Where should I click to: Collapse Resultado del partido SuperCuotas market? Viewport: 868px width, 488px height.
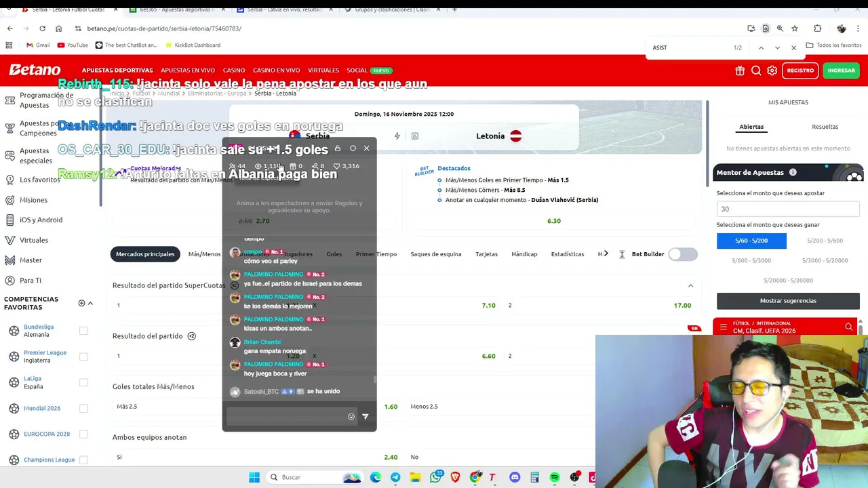tap(690, 286)
